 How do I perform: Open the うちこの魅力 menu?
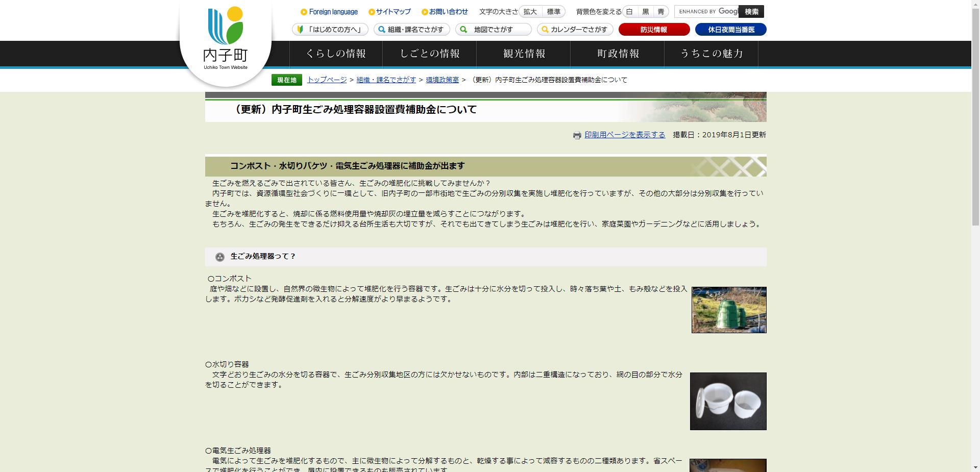pyautogui.click(x=712, y=54)
